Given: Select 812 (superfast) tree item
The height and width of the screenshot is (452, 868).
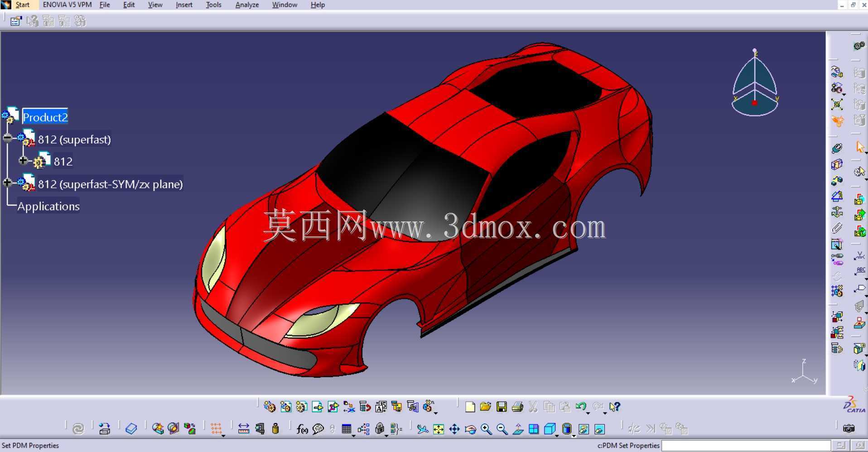Looking at the screenshot, I should pos(74,139).
